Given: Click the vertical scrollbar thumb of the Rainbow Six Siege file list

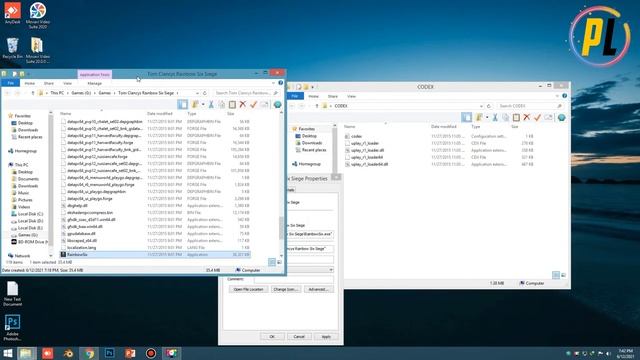Looking at the screenshot, I should click(x=281, y=228).
